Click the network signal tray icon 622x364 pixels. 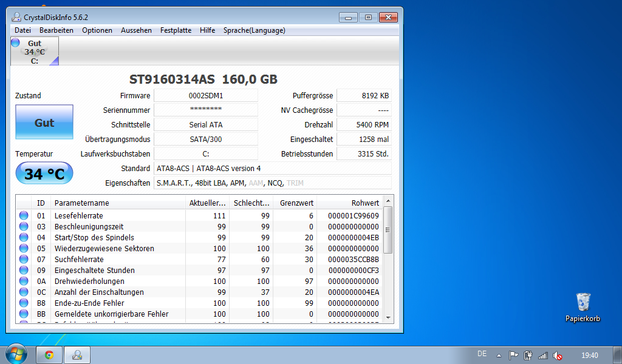coord(542,356)
